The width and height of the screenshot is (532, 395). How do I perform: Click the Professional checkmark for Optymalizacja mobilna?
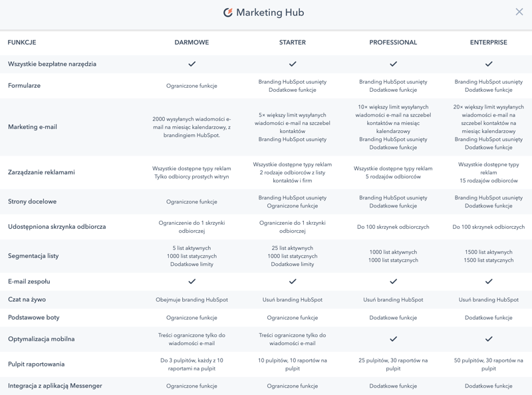click(393, 339)
